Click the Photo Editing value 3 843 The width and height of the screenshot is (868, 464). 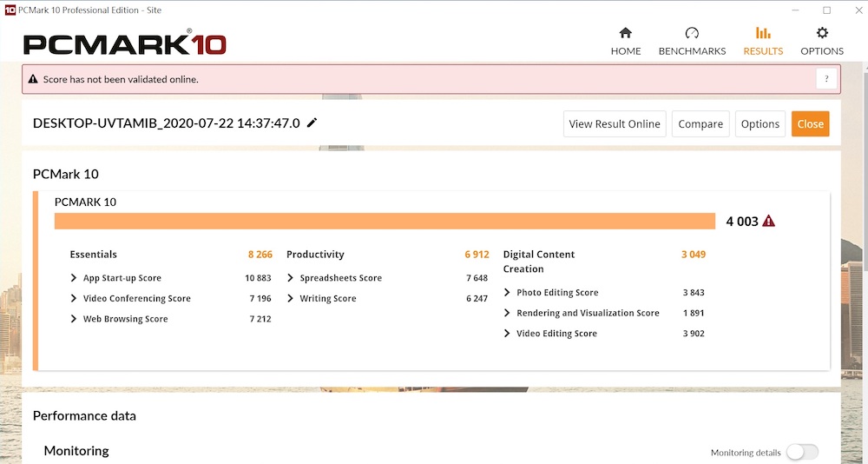tap(693, 292)
